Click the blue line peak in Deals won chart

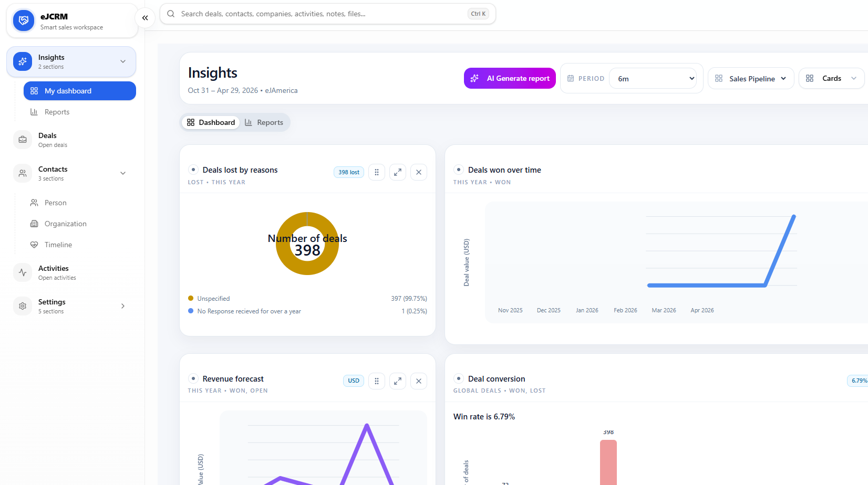pos(793,216)
